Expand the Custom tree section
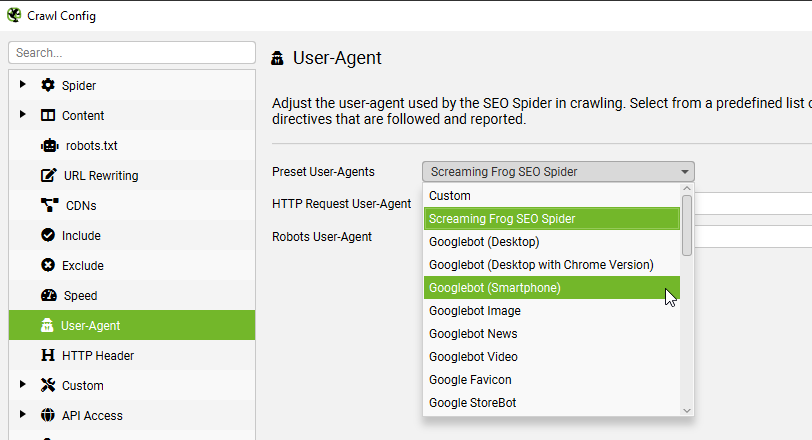 tap(22, 385)
